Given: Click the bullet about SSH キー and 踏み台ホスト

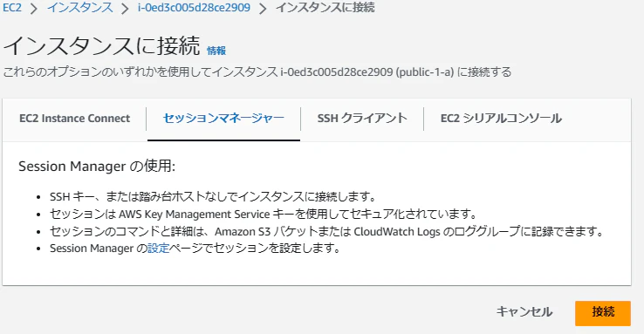Looking at the screenshot, I should (x=213, y=196).
